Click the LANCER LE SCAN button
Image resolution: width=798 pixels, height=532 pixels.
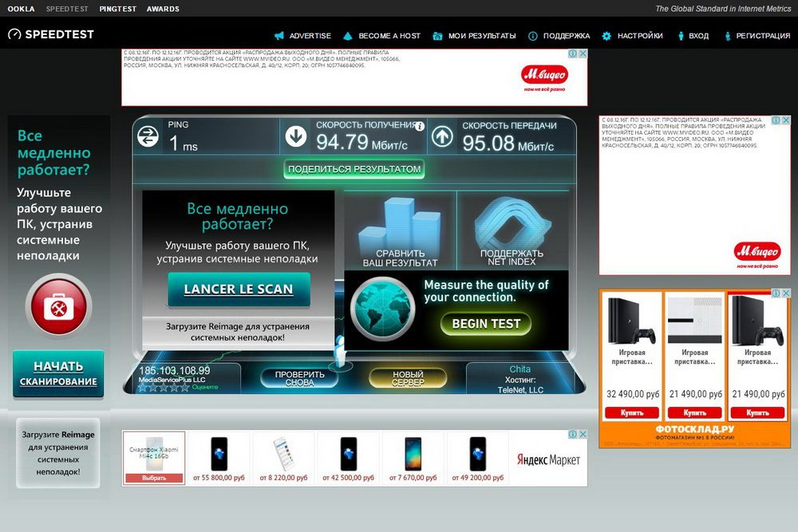[239, 289]
